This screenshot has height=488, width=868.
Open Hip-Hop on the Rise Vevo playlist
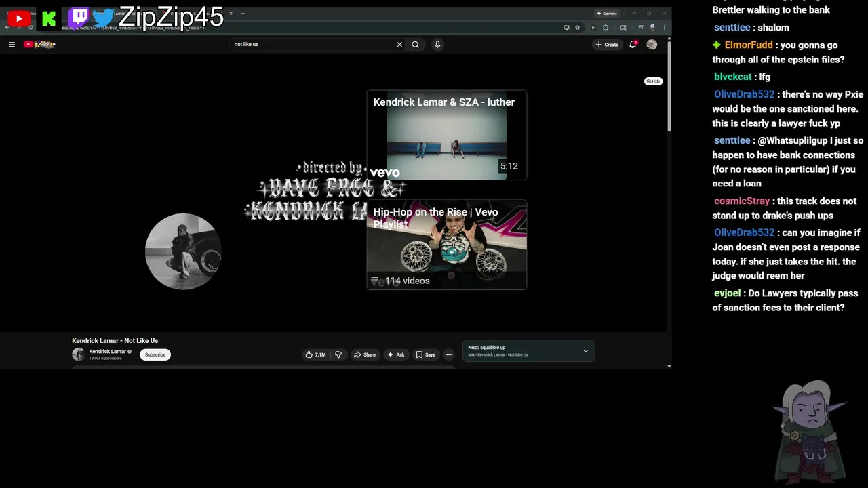pyautogui.click(x=447, y=245)
